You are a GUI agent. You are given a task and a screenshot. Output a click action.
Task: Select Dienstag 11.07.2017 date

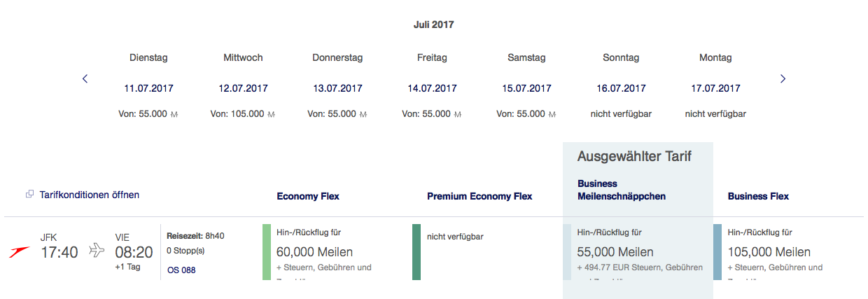(148, 88)
